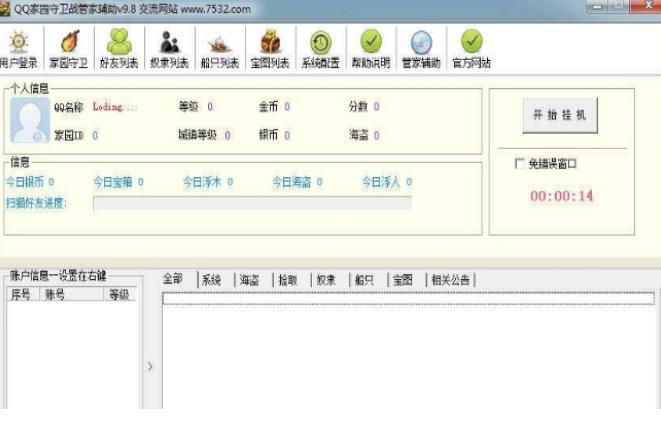Click the user avatar picture
The width and height of the screenshot is (661, 425).
[30, 120]
